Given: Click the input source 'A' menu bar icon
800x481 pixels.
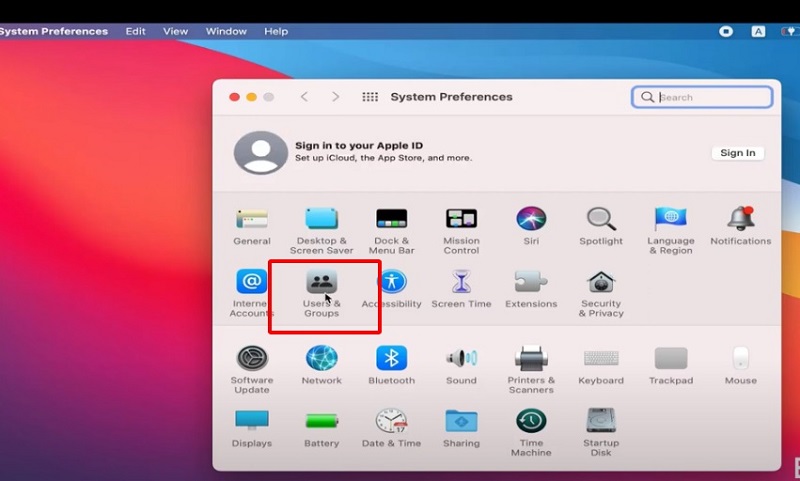Looking at the screenshot, I should pyautogui.click(x=758, y=32).
